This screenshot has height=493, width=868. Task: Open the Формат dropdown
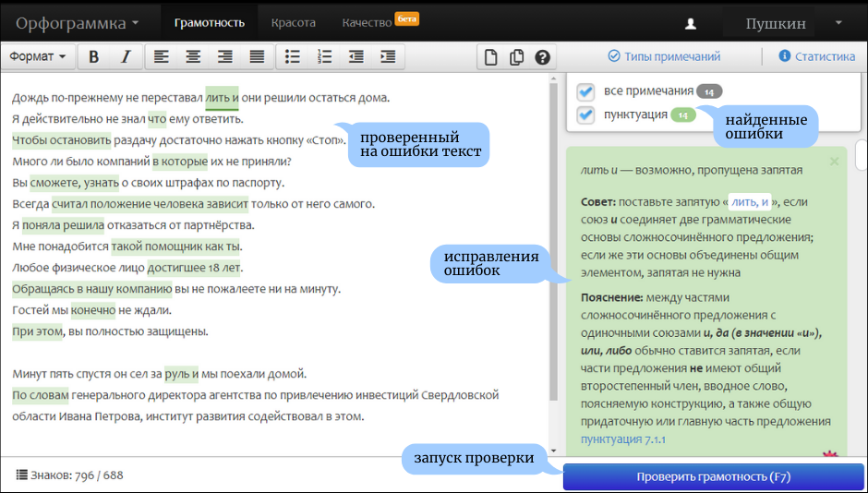pos(38,56)
